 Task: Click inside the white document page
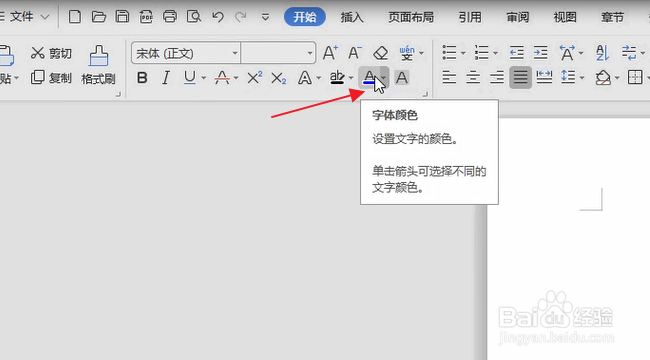[568, 239]
